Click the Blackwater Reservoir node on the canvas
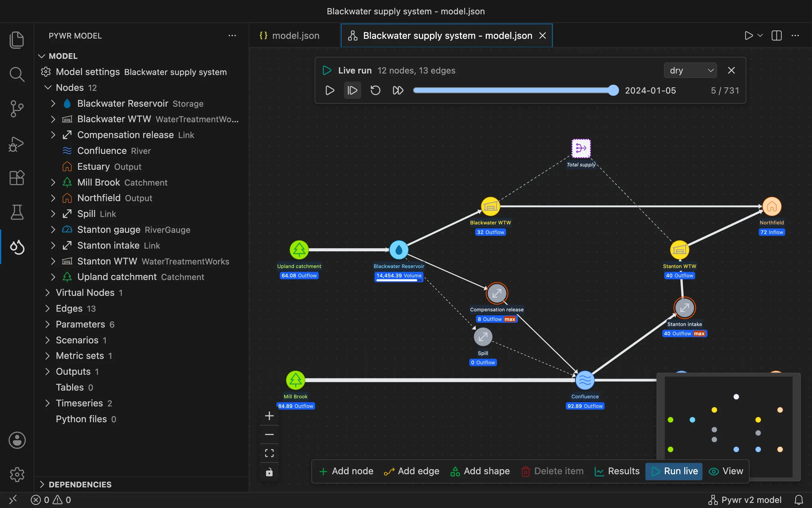 (399, 250)
